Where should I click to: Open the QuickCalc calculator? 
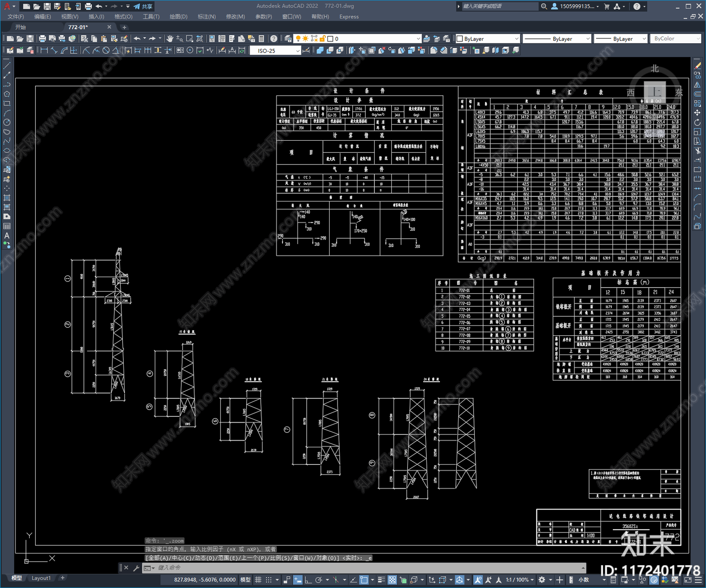[x=261, y=39]
